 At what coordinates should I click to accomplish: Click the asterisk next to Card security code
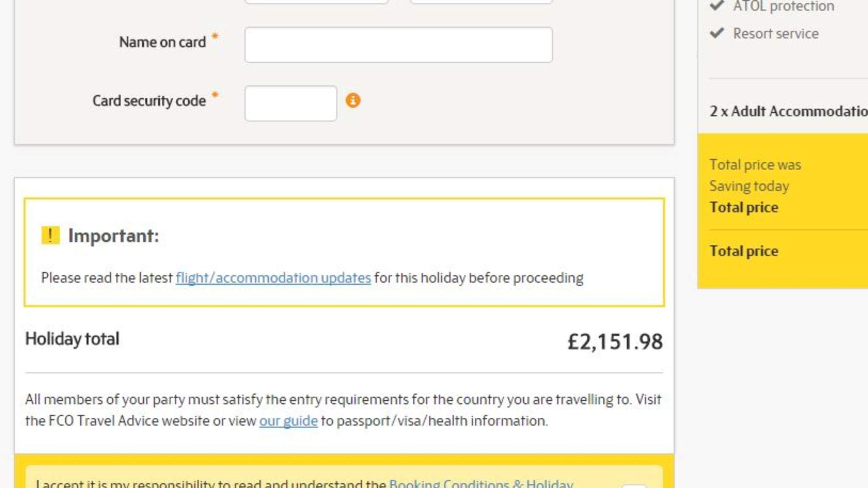click(x=215, y=95)
